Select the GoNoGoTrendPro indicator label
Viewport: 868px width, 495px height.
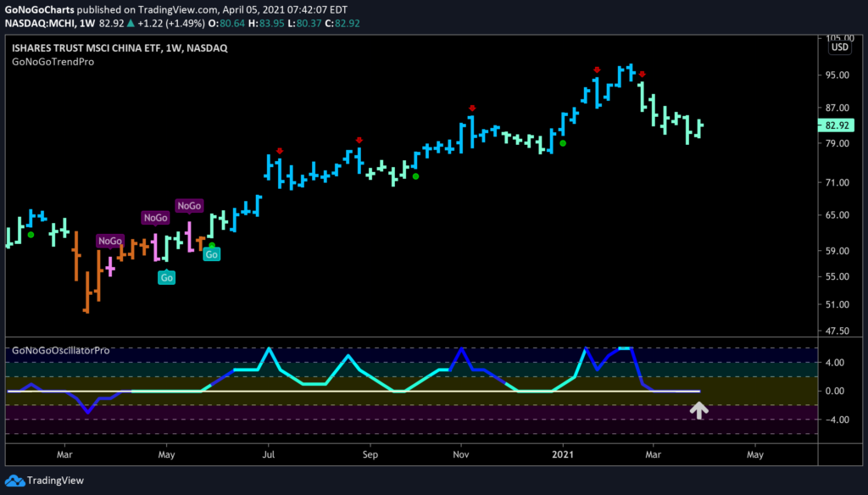tap(53, 62)
